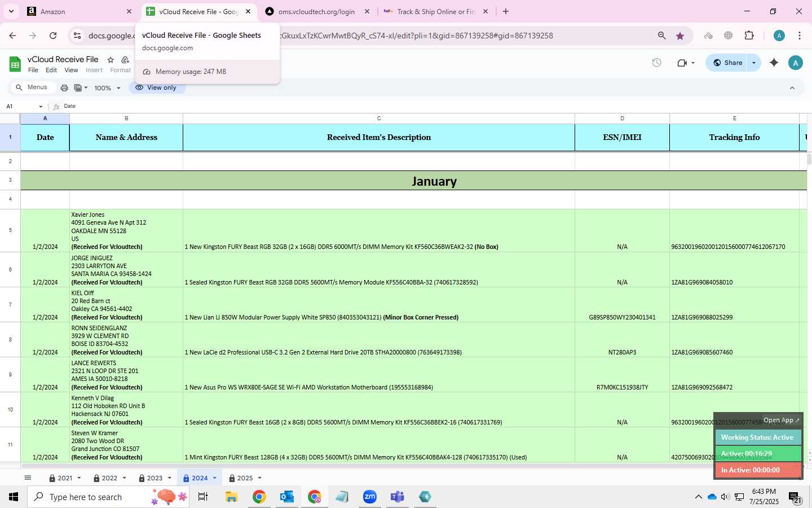
Task: Click Open App on the status widget
Action: point(781,420)
